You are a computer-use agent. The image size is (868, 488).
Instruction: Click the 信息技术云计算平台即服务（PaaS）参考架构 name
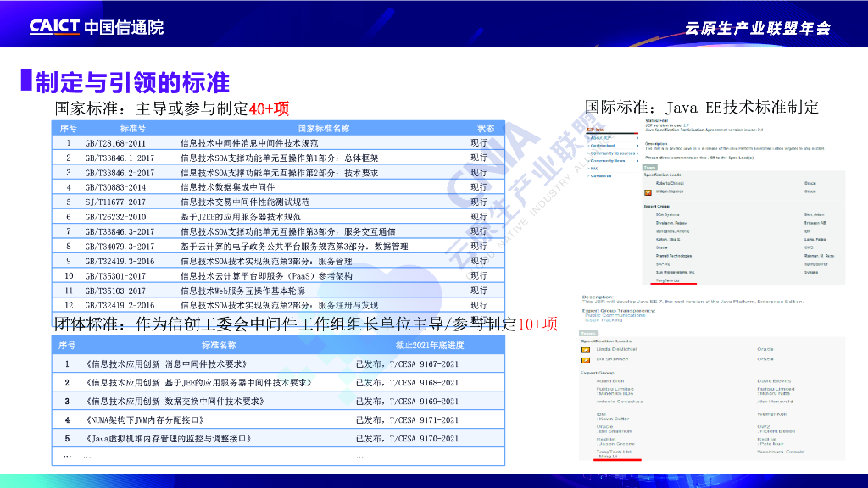click(266, 276)
